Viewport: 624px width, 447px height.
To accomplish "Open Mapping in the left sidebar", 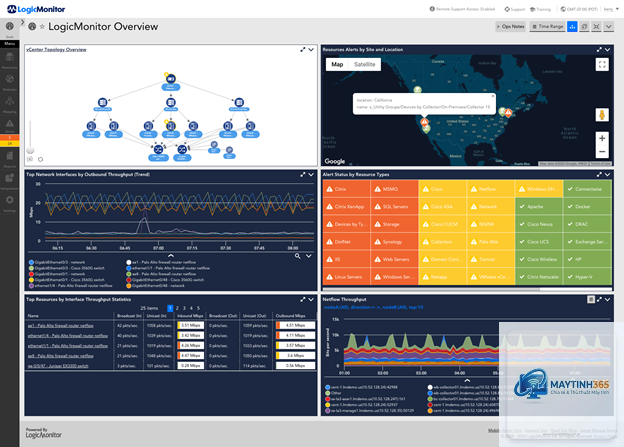I will coord(10,104).
